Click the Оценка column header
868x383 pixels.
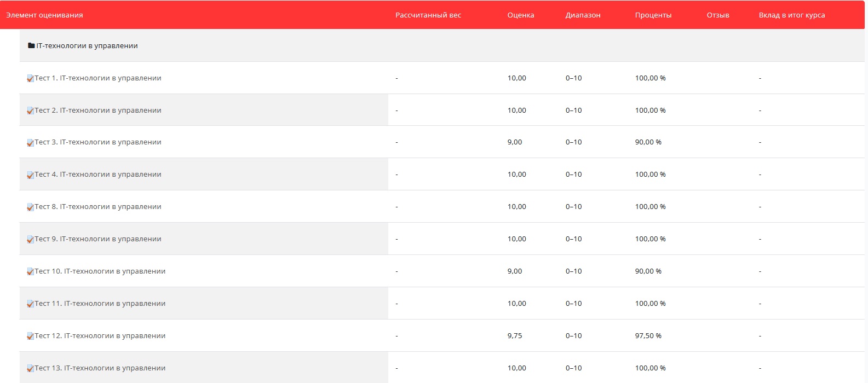pos(520,15)
